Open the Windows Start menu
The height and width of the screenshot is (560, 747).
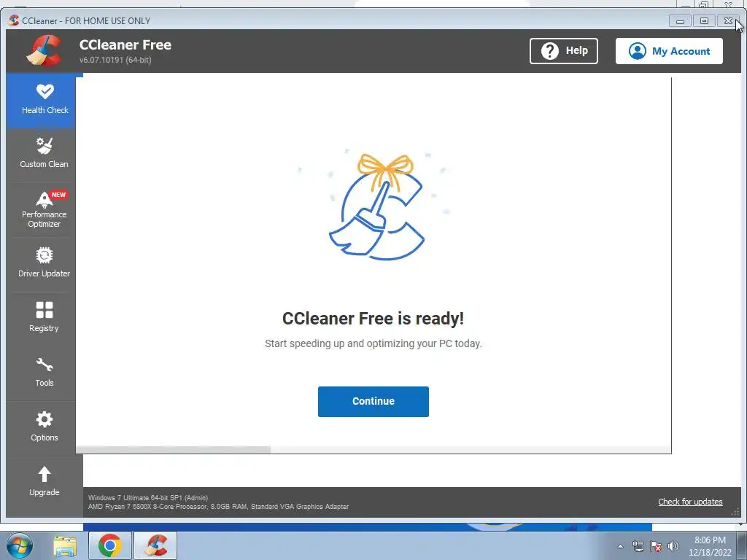20,545
